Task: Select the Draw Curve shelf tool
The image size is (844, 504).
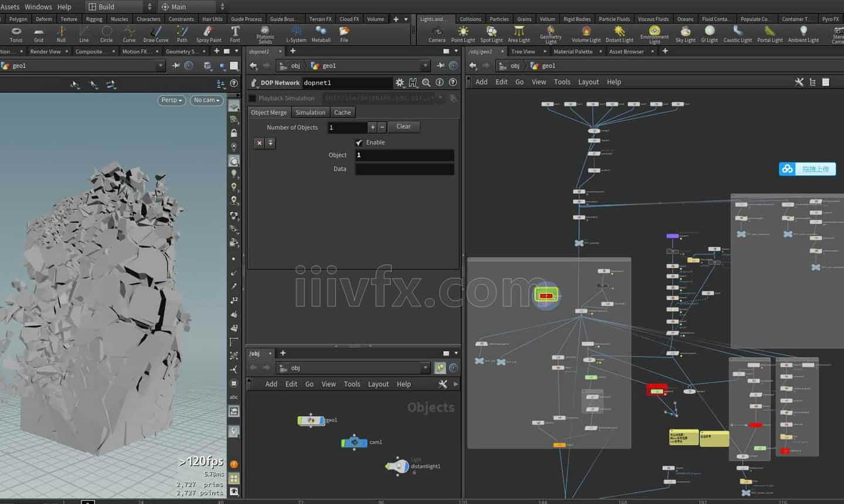Action: [156, 34]
